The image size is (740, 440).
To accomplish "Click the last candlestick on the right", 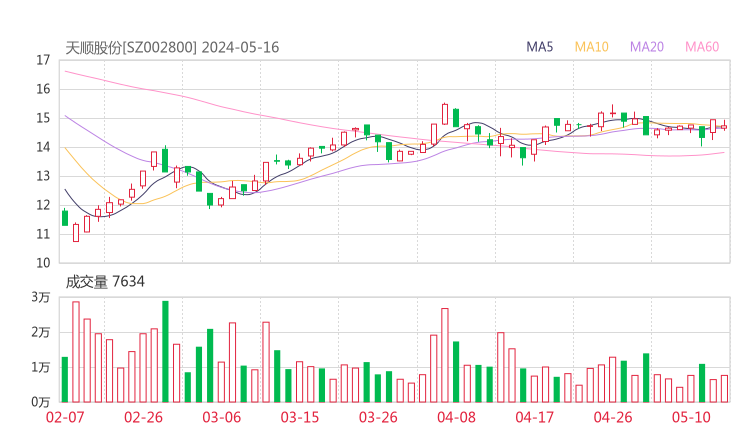I will pyautogui.click(x=724, y=127).
